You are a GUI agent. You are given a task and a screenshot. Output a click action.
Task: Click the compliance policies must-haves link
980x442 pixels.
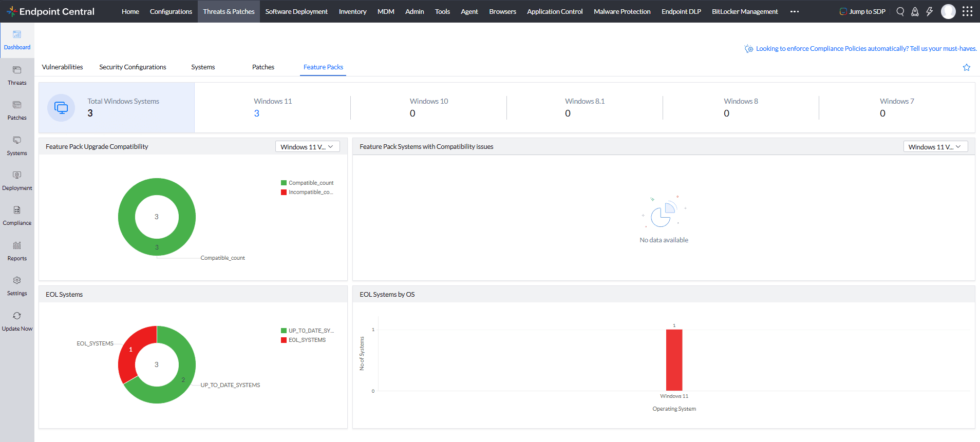click(866, 49)
